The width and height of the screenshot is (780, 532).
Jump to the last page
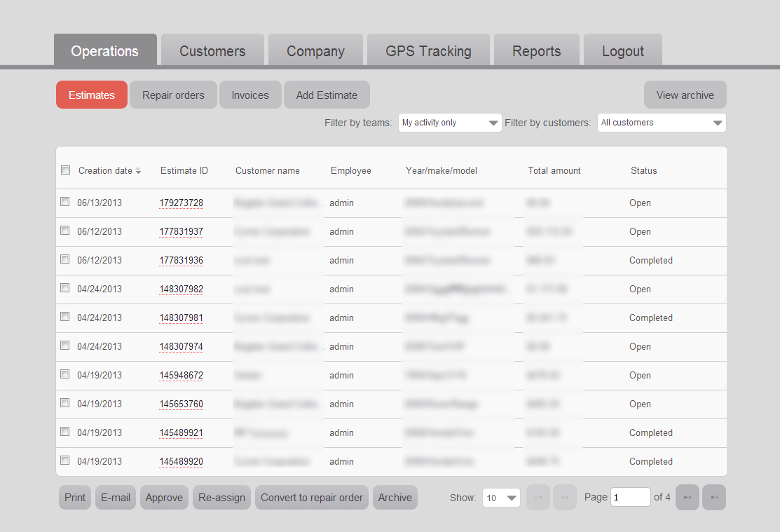point(713,497)
